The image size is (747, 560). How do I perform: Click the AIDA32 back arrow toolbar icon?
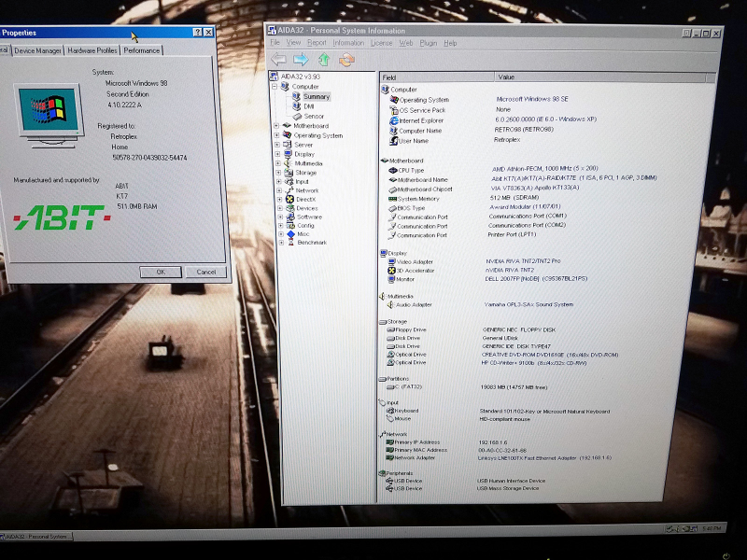(x=278, y=60)
